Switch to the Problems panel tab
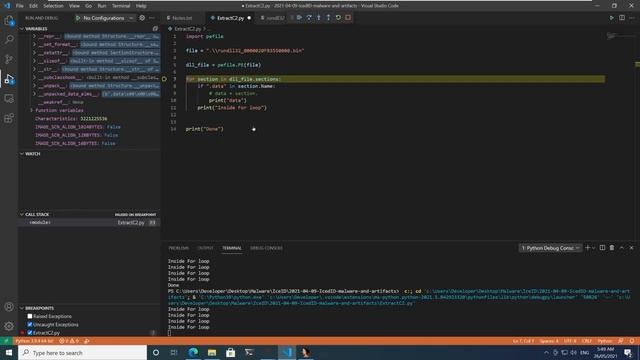Image resolution: width=640 pixels, height=360 pixels. [x=179, y=248]
